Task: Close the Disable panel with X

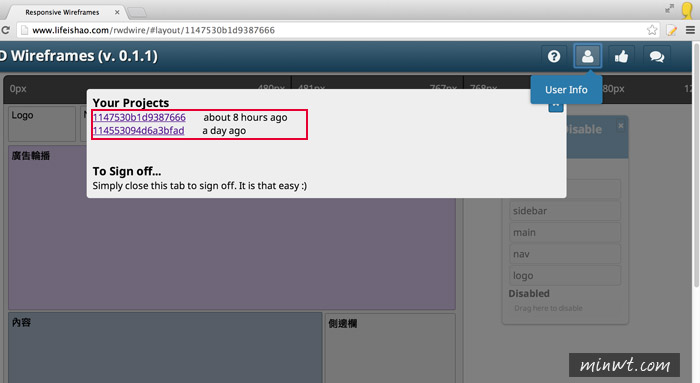Action: click(x=621, y=126)
